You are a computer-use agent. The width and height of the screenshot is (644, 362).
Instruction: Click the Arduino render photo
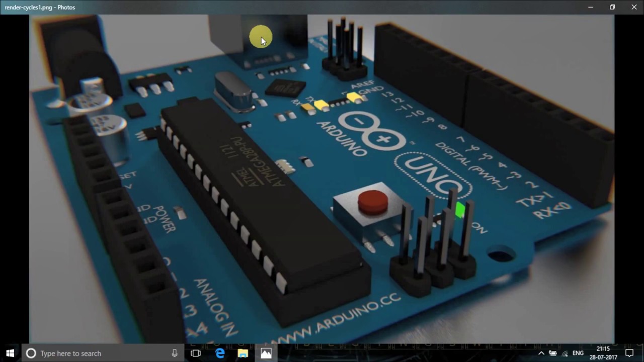coord(322,179)
